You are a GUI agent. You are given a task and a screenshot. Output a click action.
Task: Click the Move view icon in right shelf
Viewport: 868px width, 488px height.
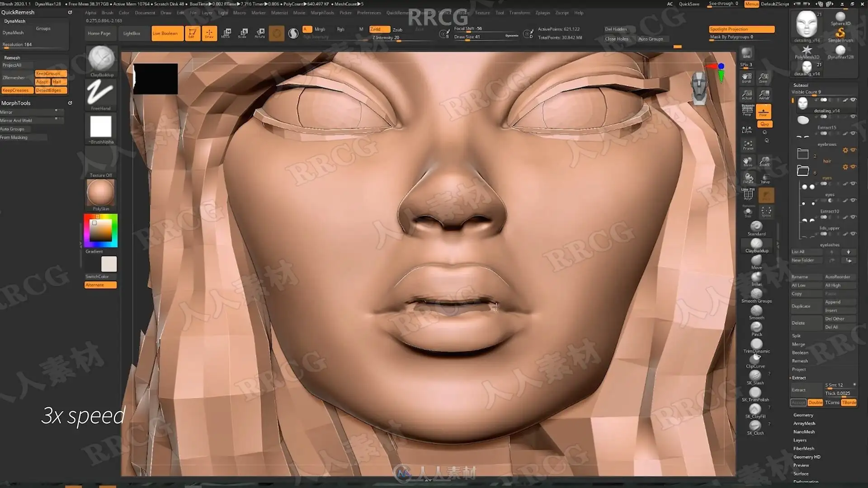tap(747, 161)
